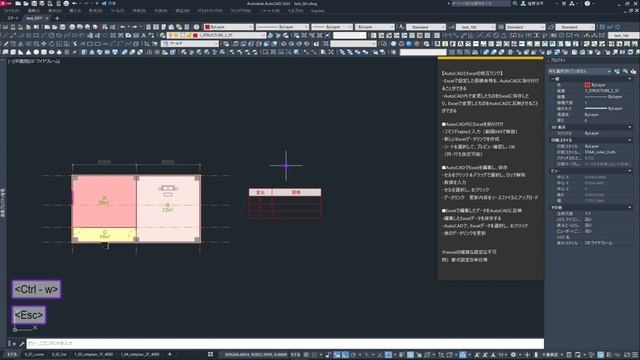Open the ファイル(F) menu
The width and height of the screenshot is (640, 360).
click(x=10, y=11)
